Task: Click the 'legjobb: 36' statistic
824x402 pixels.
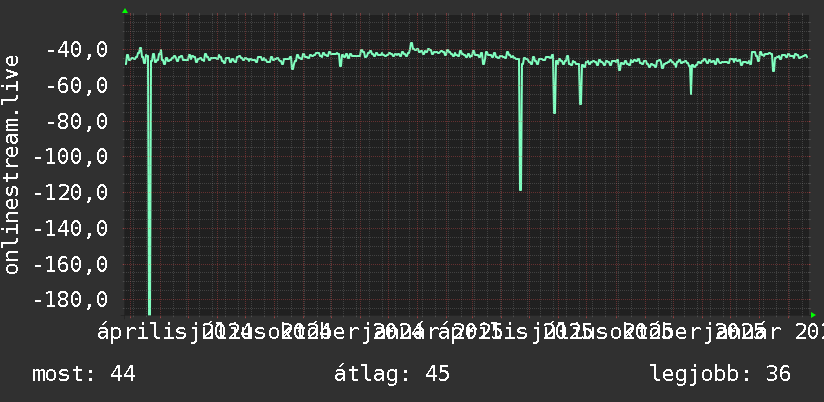Action: coord(720,374)
